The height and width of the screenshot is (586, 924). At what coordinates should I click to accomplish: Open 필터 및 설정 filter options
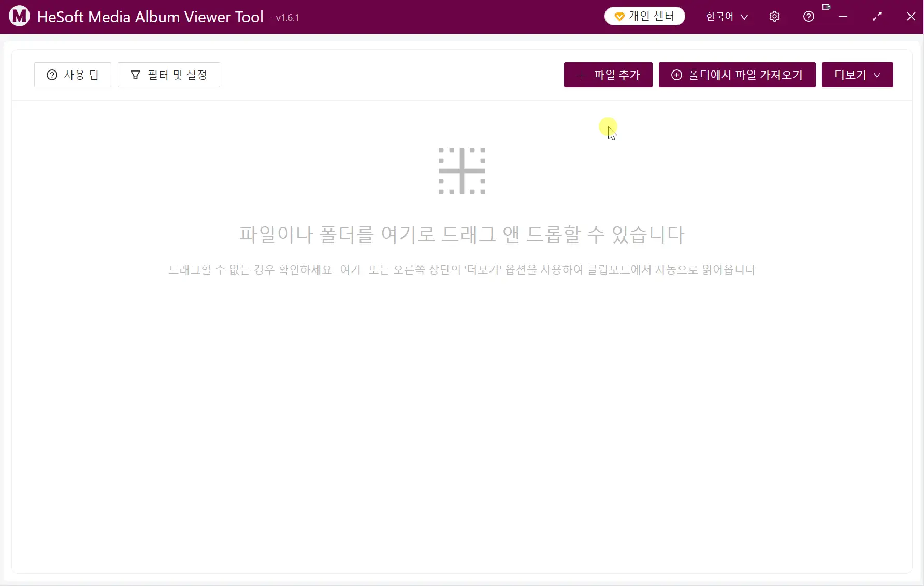pos(169,75)
